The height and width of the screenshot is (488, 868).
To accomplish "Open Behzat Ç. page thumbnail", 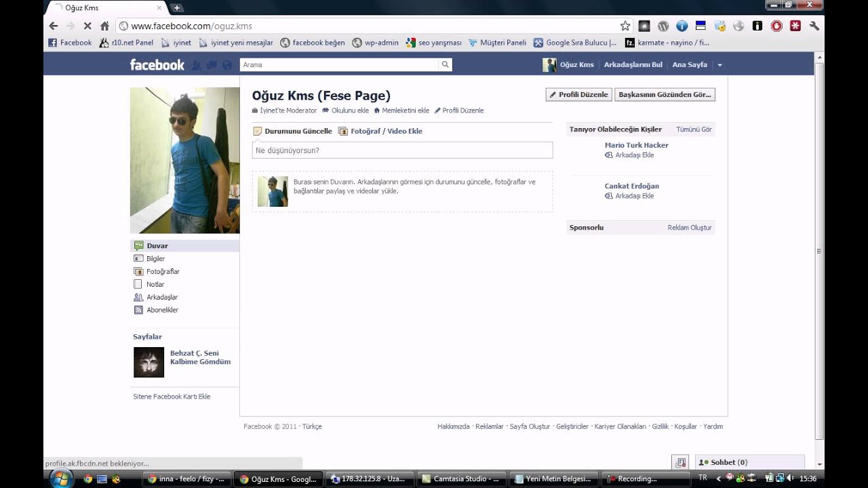I will pyautogui.click(x=149, y=362).
